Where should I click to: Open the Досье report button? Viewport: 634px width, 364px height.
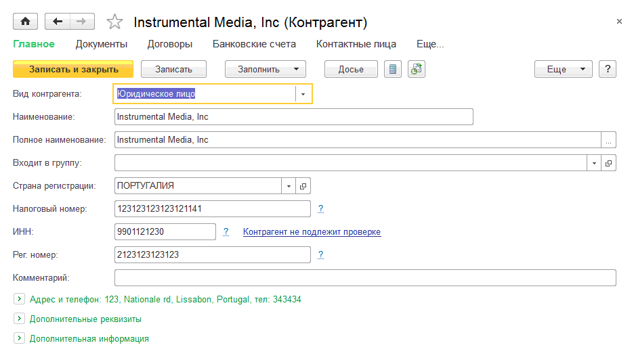click(351, 69)
